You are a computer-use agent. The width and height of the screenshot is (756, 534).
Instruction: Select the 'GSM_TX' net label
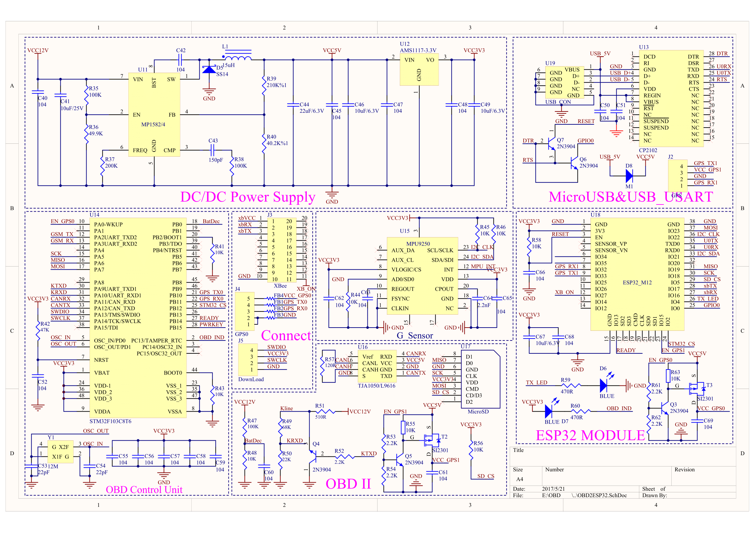62,234
